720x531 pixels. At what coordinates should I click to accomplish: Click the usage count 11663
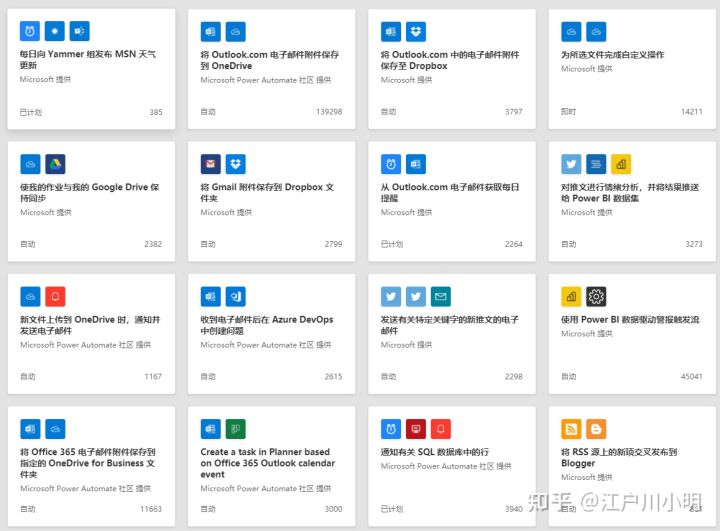151,509
